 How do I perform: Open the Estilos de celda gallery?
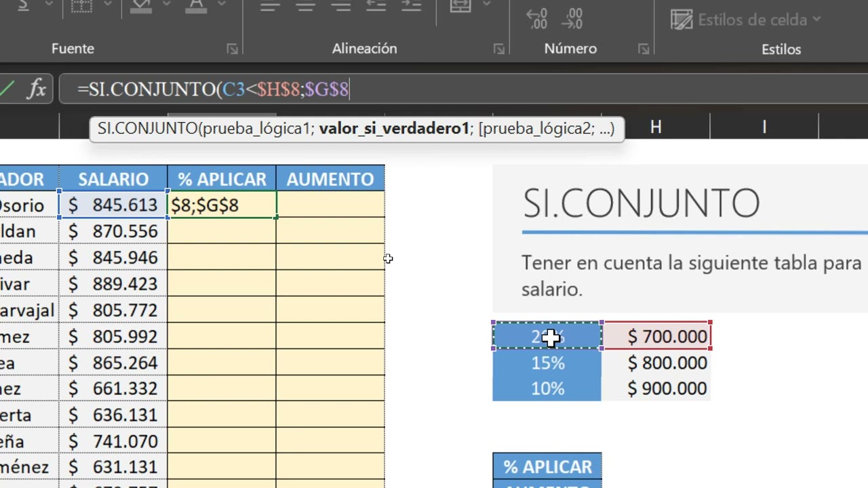tap(746, 20)
